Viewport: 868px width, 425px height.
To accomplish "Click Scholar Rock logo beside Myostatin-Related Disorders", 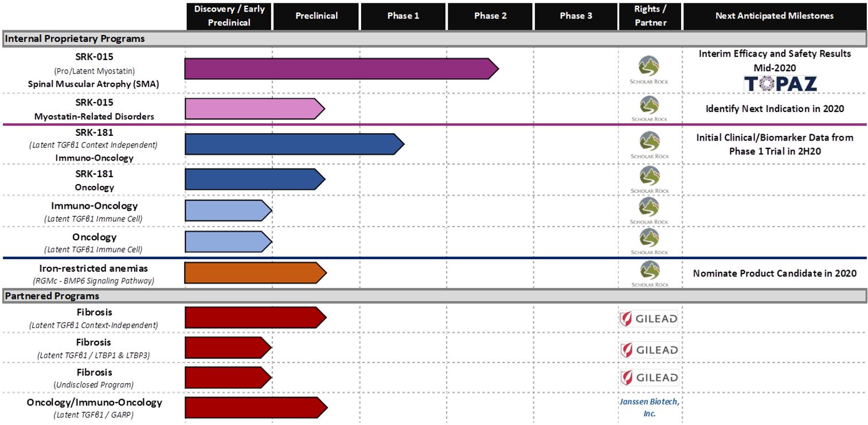I will pyautogui.click(x=649, y=108).
